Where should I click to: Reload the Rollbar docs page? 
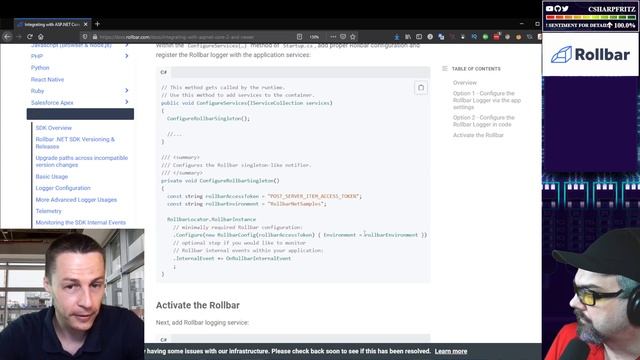[x=30, y=36]
